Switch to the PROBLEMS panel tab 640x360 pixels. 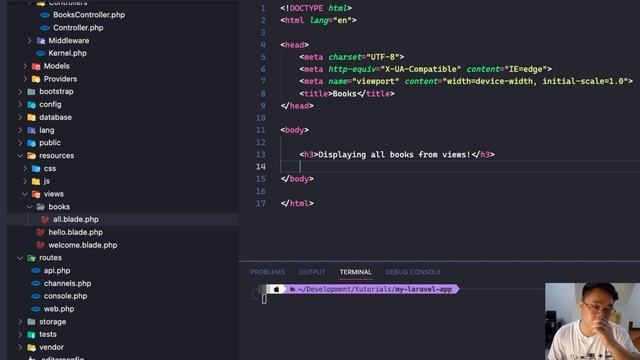pyautogui.click(x=268, y=272)
